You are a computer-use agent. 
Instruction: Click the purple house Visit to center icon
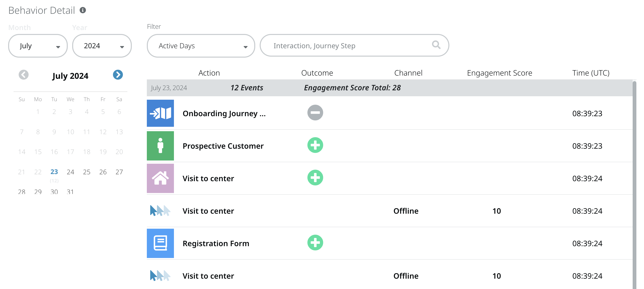160,178
